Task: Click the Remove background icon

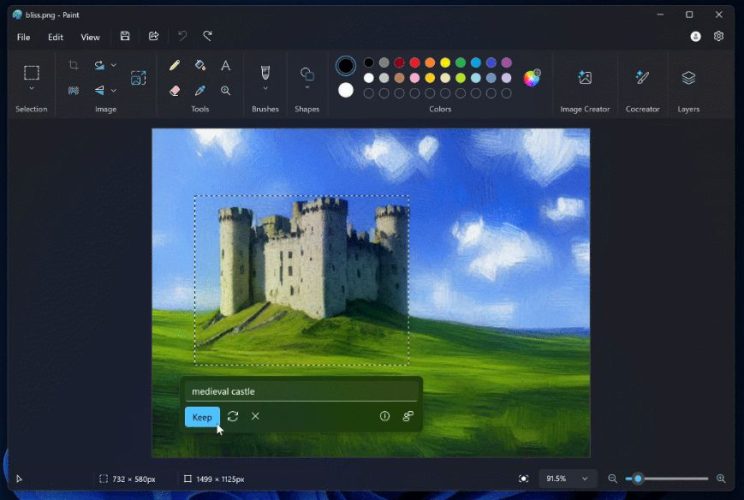Action: point(73,90)
